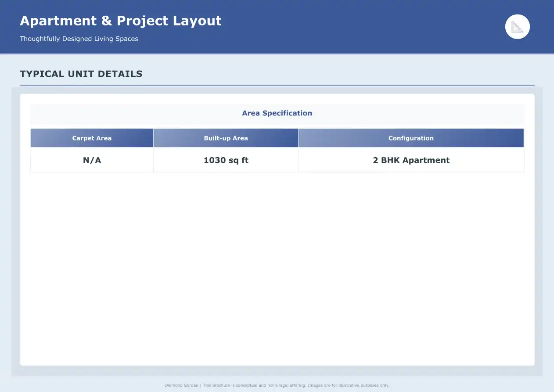Click the Area Specification table title

pos(277,113)
